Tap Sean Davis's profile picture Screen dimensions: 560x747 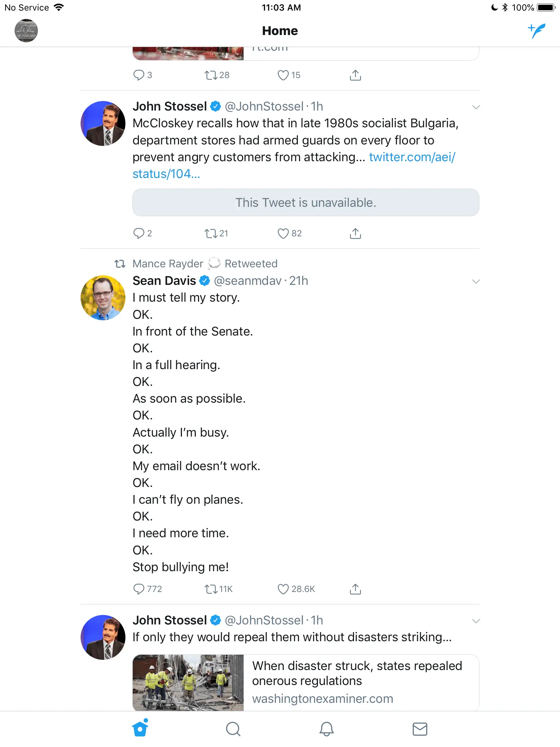(103, 298)
